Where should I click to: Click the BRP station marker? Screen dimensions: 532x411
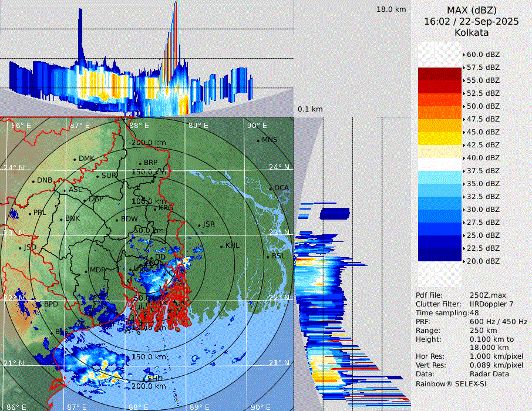(x=140, y=163)
